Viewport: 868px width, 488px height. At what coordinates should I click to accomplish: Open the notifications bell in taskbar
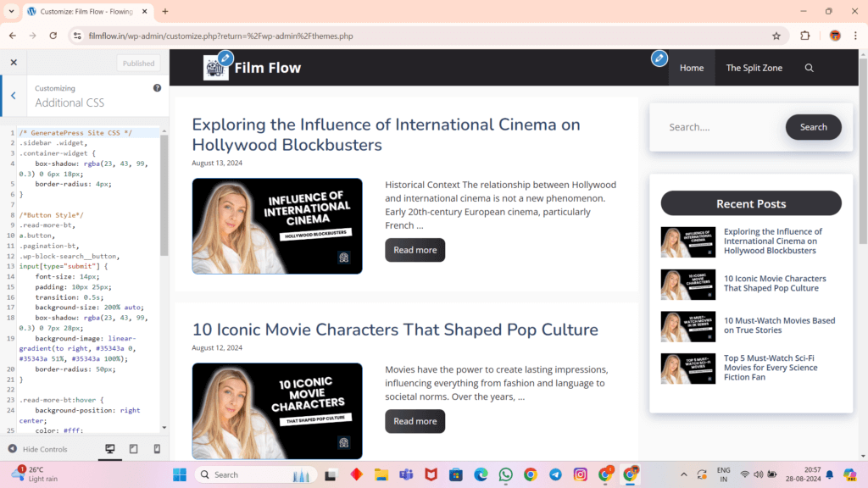[829, 474]
